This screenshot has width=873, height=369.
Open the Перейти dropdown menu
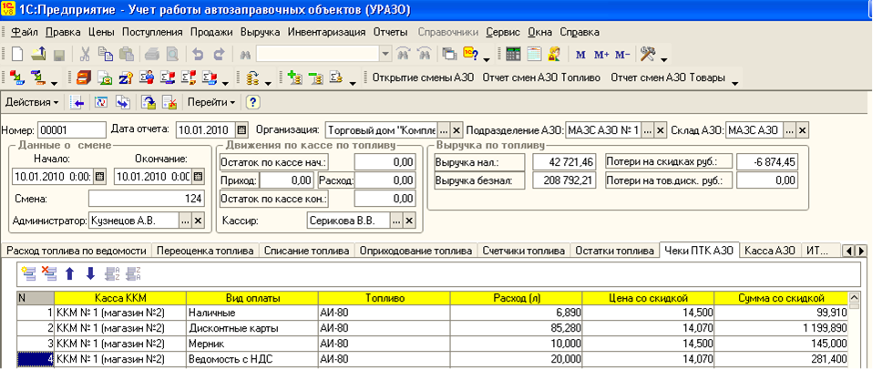212,102
